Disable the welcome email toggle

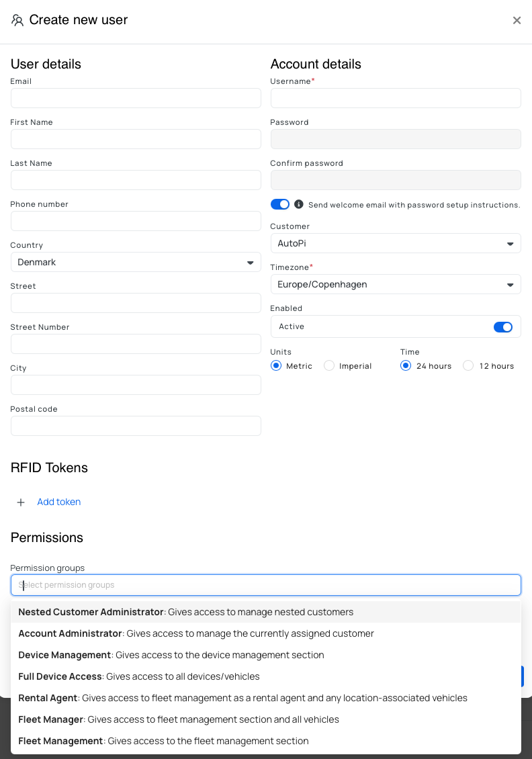[279, 204]
